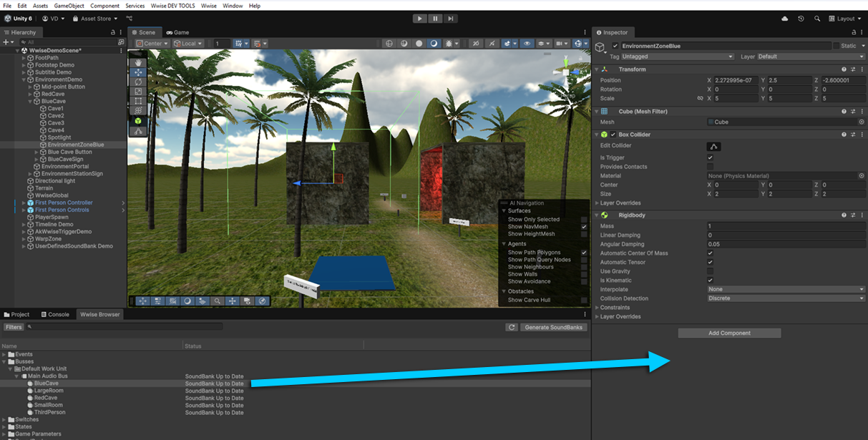Screen dimensions: 868x440
Task: Open the undo history clock icon
Action: (x=801, y=19)
